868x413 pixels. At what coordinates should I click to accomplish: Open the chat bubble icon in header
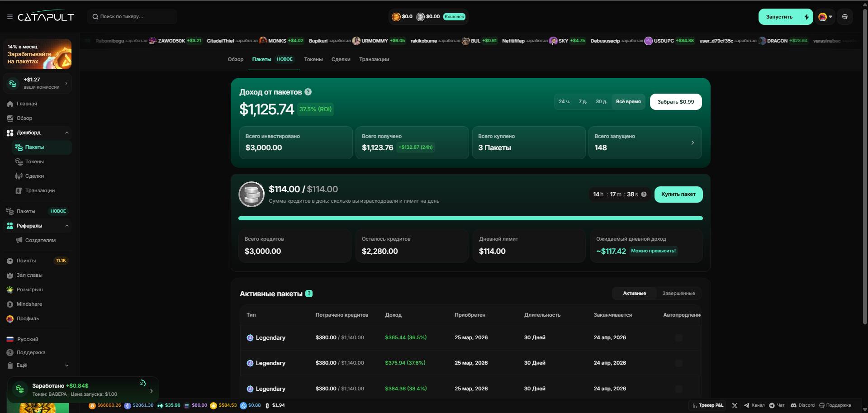844,17
